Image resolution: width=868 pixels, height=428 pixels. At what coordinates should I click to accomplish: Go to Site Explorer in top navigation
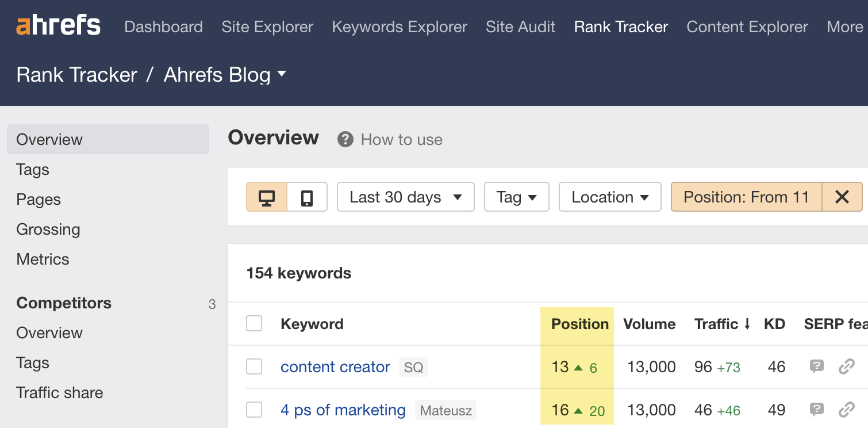click(x=267, y=26)
